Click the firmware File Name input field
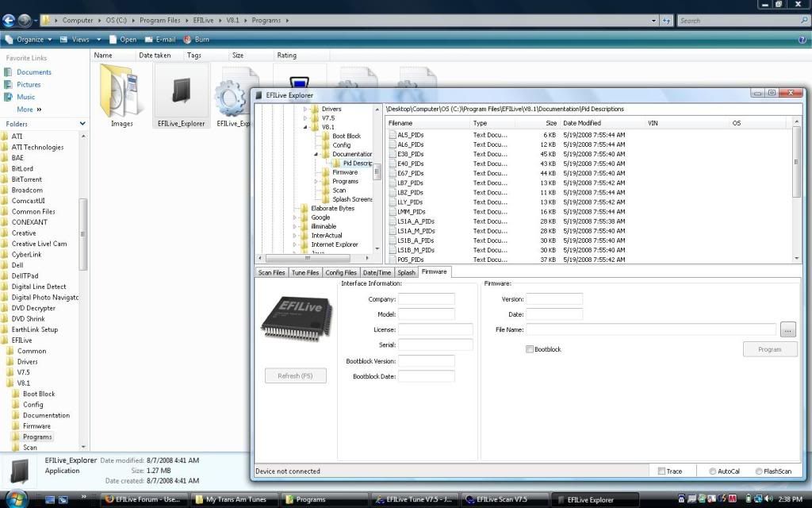812x508 pixels. click(651, 329)
